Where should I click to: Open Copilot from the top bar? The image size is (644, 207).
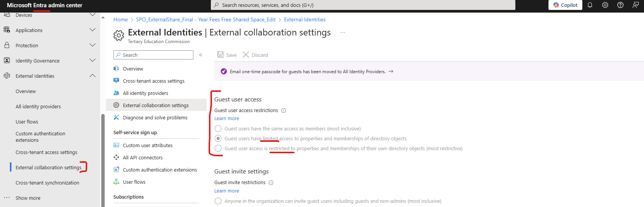(565, 5)
